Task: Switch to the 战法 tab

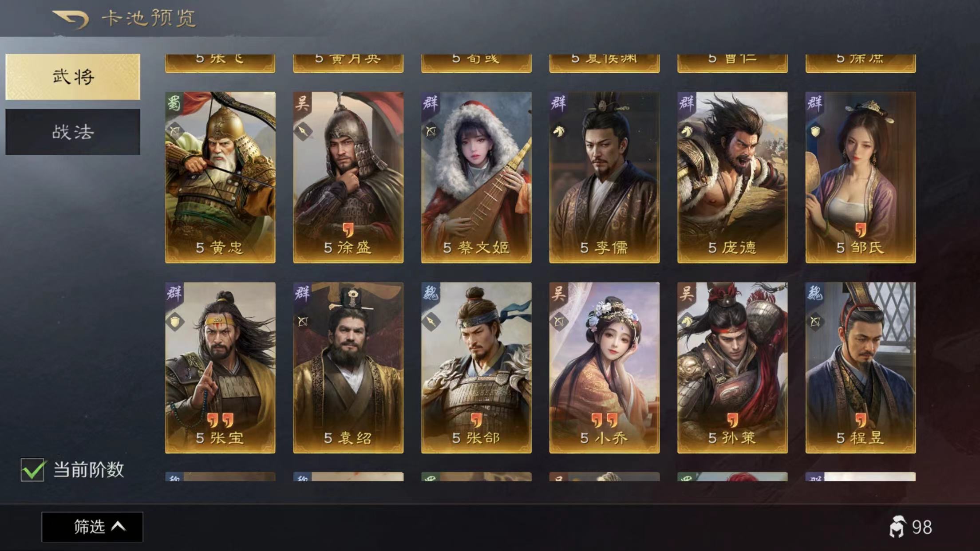Action: pos(73,132)
